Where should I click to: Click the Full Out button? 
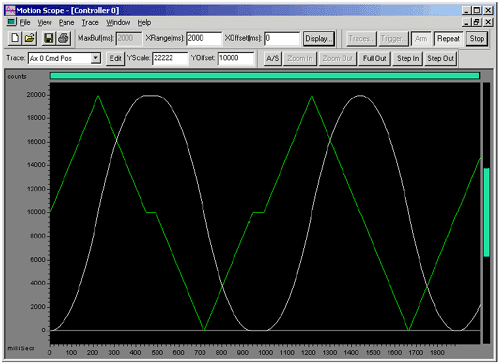point(374,58)
